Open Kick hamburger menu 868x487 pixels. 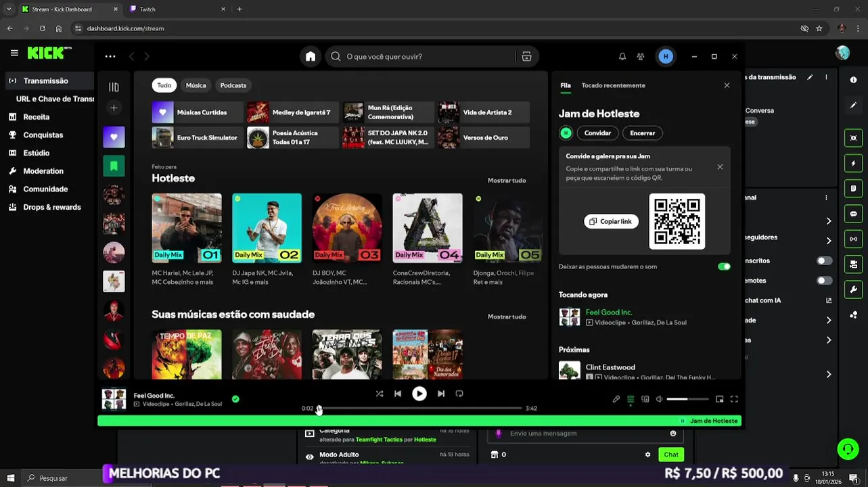[14, 53]
